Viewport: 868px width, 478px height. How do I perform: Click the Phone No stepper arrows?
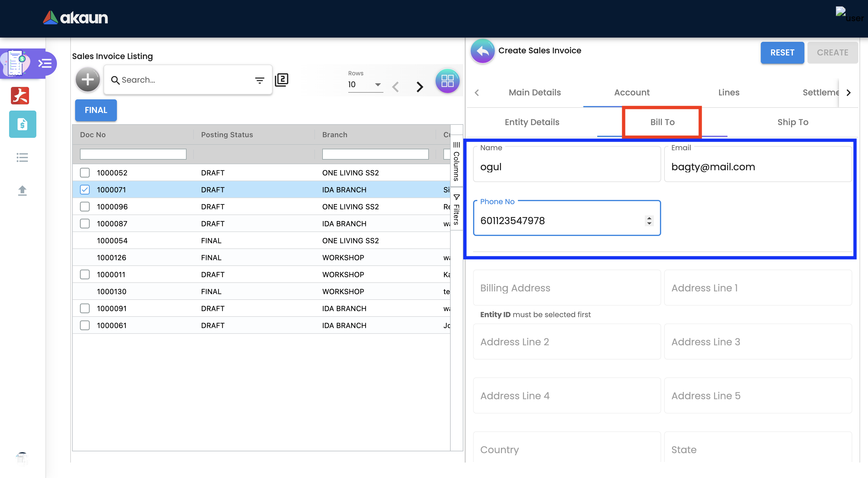point(649,221)
